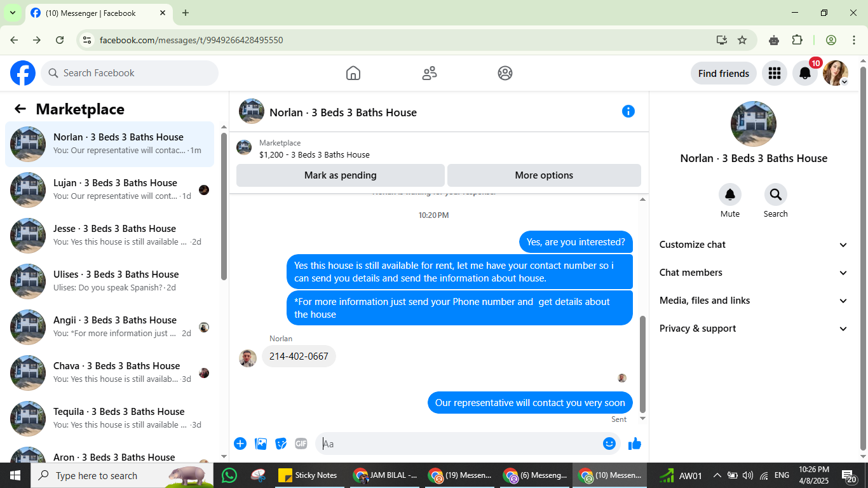868x488 pixels.
Task: Open the Lujan conversation
Action: pos(109,190)
